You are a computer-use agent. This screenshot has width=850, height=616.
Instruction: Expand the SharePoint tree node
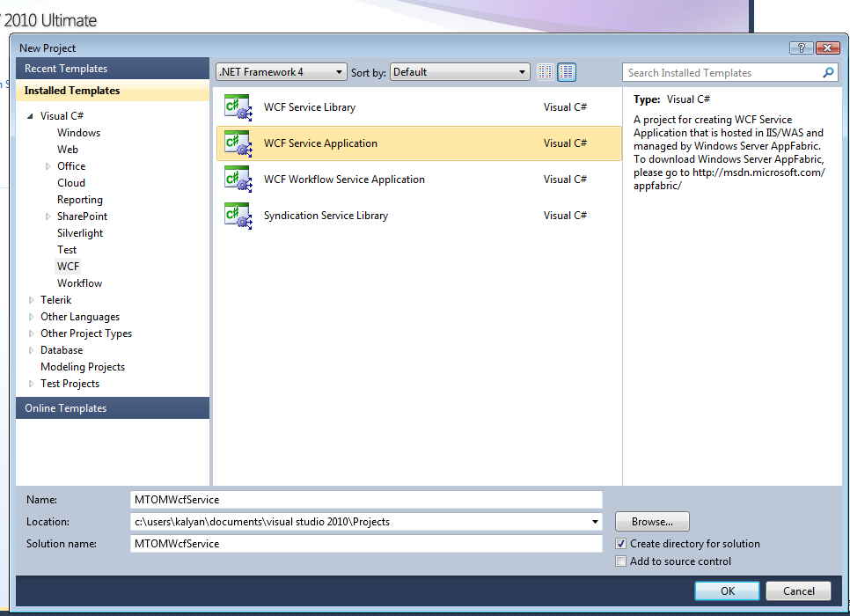click(x=48, y=216)
